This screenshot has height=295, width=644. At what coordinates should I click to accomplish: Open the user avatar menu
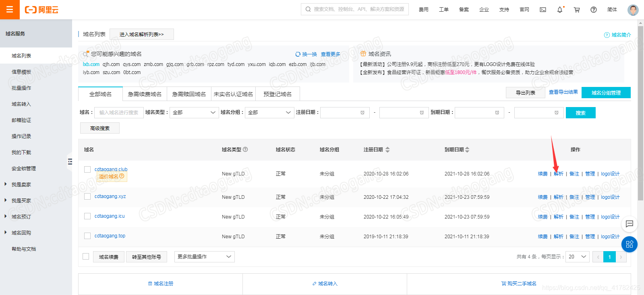633,10
